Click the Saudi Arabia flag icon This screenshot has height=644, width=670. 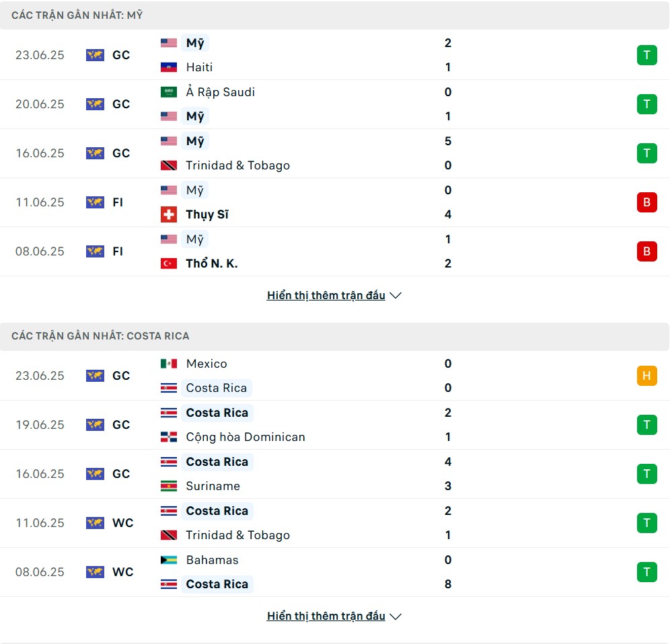(169, 92)
